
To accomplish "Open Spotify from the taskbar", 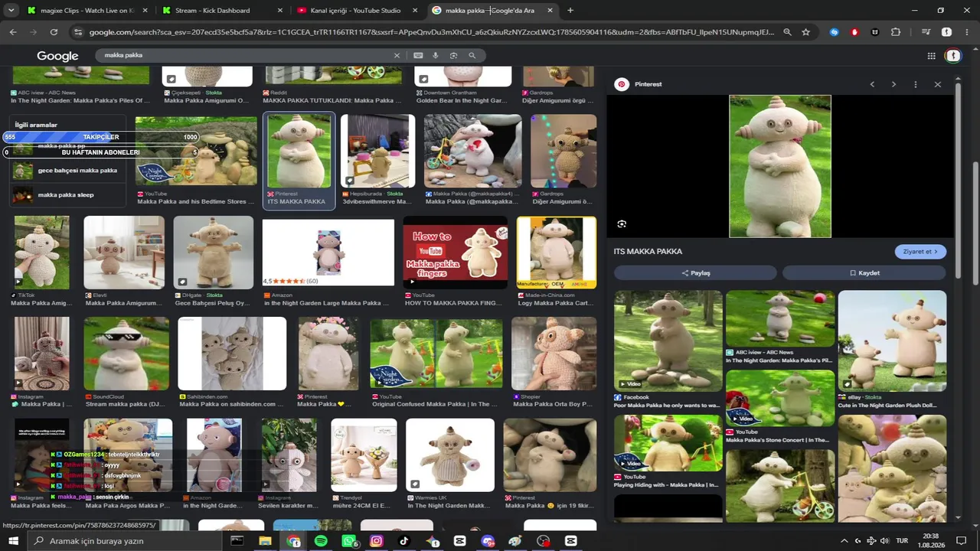I will [321, 541].
